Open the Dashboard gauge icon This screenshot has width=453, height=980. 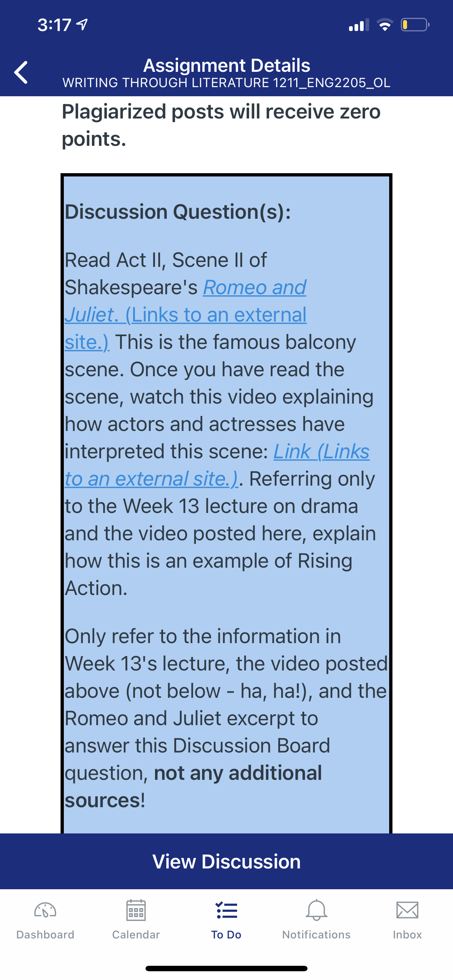[45, 910]
